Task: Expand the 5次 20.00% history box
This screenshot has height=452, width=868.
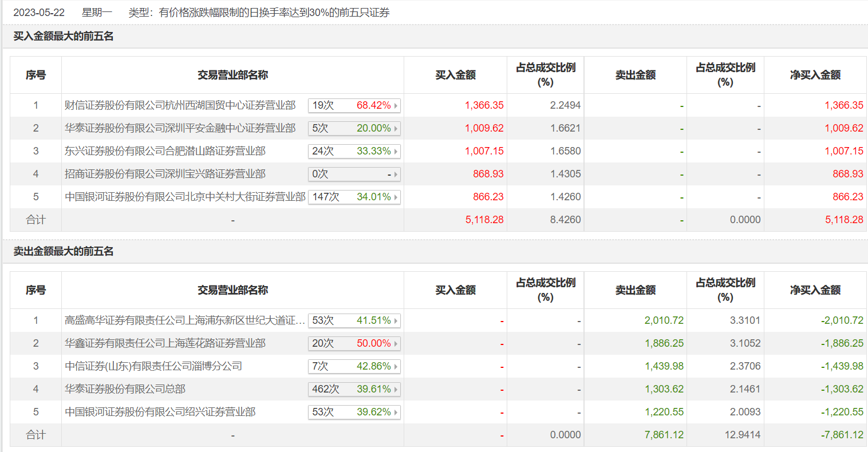Action: coord(354,128)
